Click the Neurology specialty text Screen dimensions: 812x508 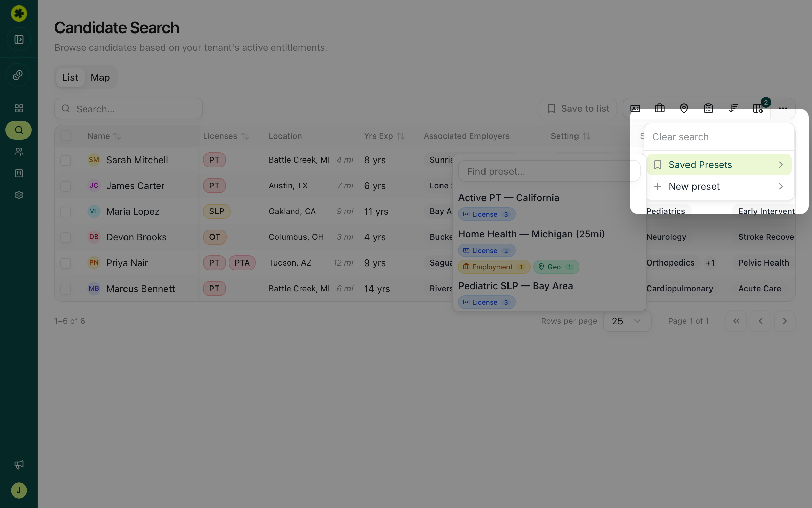pyautogui.click(x=666, y=237)
